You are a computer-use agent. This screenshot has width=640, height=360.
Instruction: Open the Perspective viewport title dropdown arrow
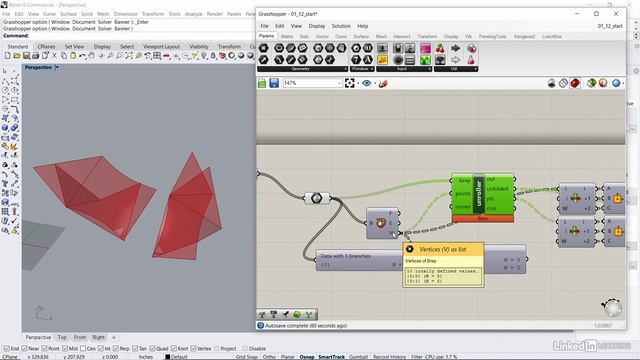click(x=57, y=67)
